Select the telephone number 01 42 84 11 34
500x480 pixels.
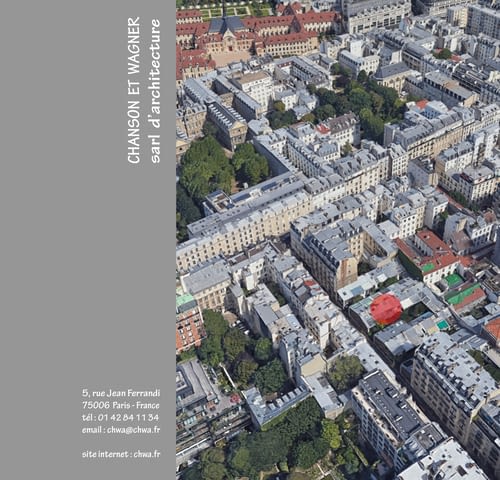[x=128, y=417]
